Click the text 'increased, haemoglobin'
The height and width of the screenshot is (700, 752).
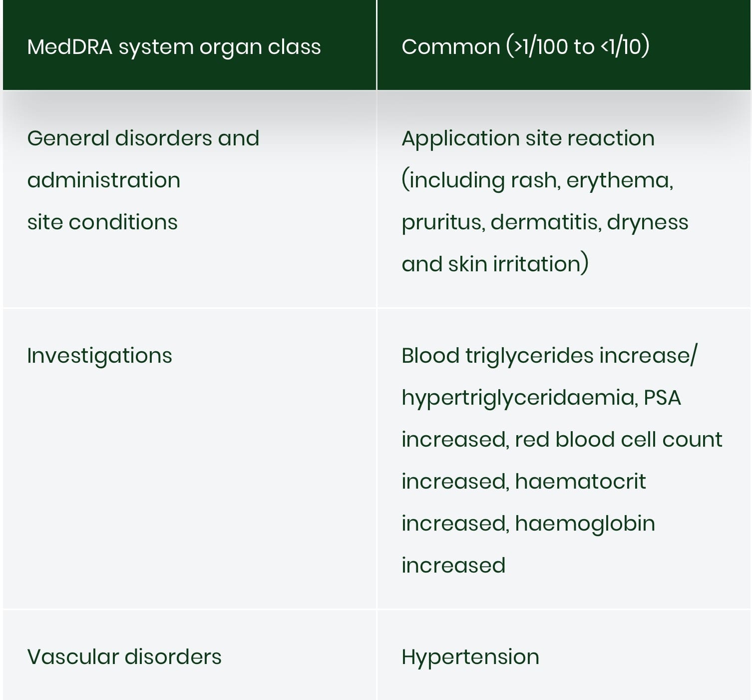point(528,524)
